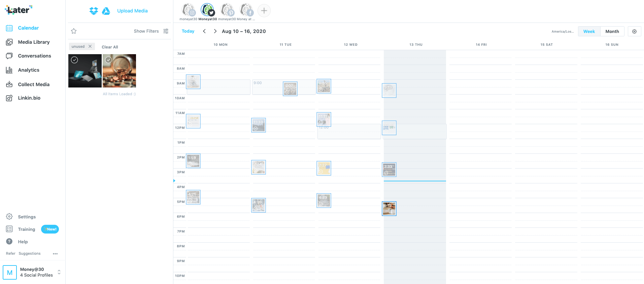Open calendar settings gear
Viewport: 644px width, 284px height.
[x=634, y=31]
